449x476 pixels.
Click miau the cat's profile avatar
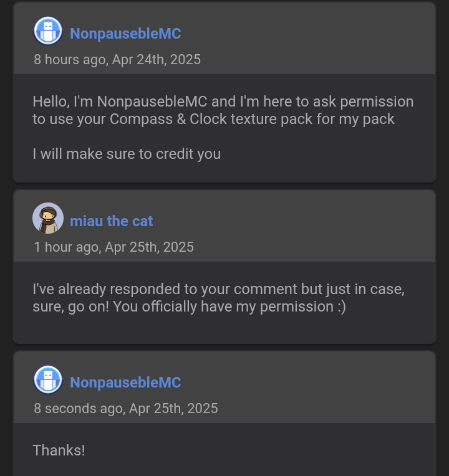tap(48, 218)
